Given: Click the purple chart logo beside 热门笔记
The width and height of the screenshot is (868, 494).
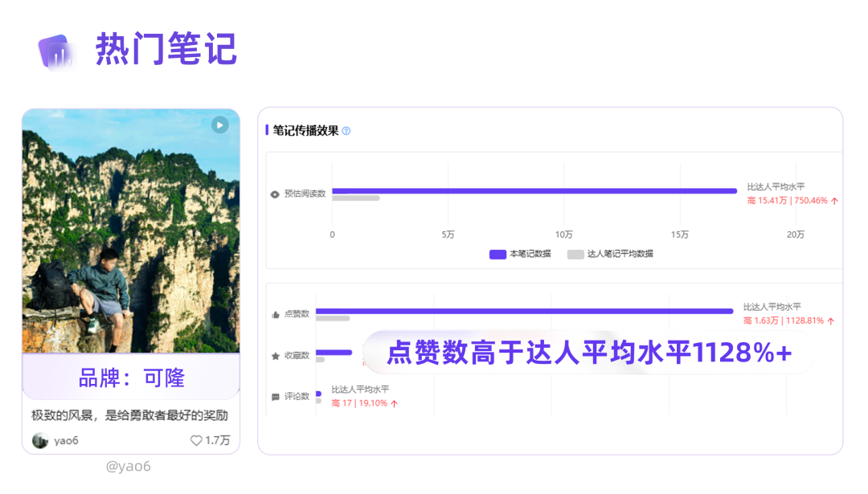Looking at the screenshot, I should tap(57, 51).
